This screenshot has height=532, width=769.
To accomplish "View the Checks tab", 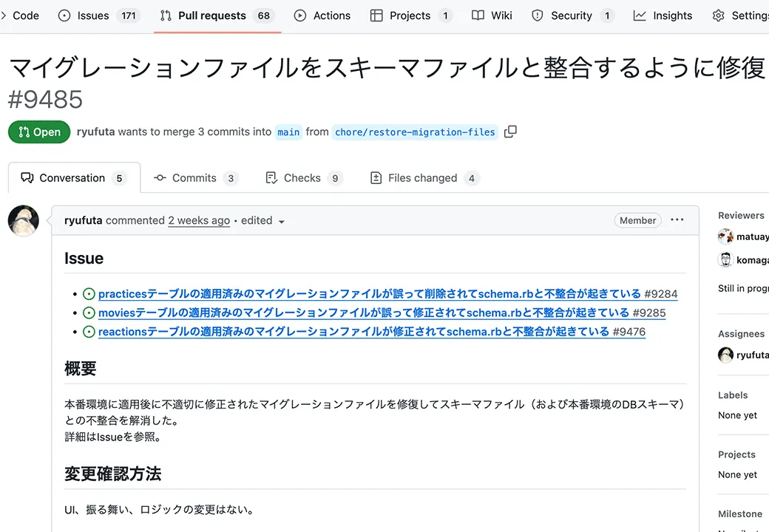I will [x=304, y=178].
